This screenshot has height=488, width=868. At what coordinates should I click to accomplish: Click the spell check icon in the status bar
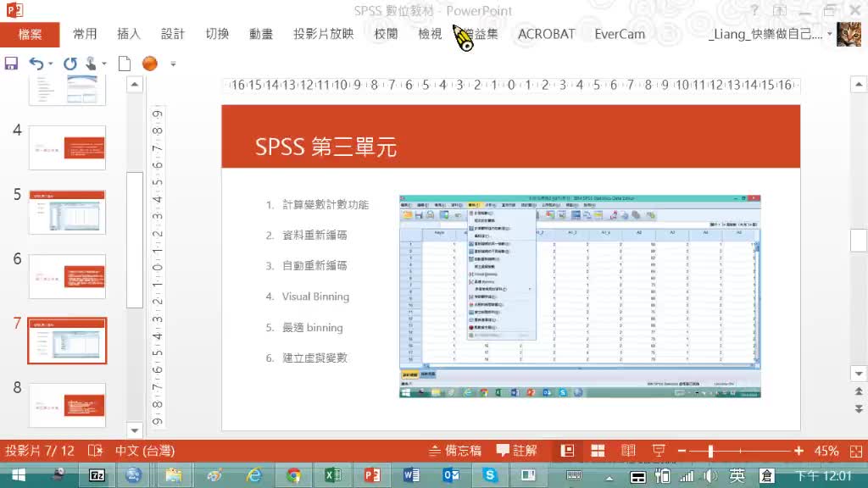pos(95,451)
